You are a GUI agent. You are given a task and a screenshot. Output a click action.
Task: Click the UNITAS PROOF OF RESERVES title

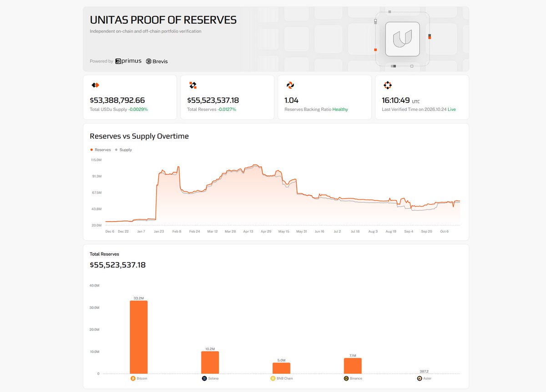163,20
